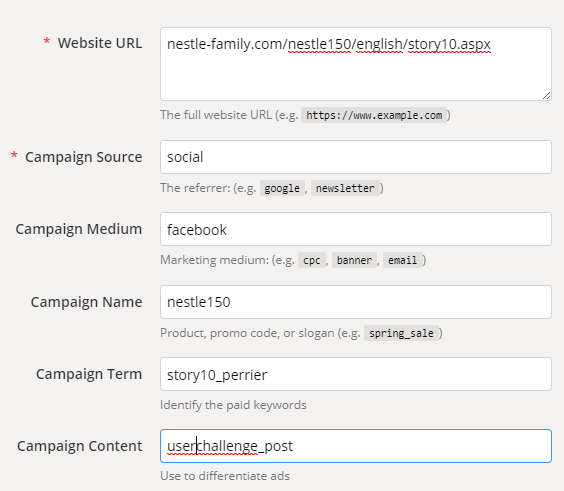Click the Campaign Content field
This screenshot has width=564, height=491.
356,446
